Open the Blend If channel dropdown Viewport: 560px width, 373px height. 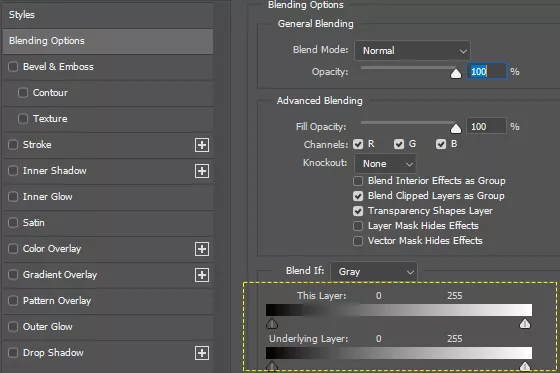[374, 272]
